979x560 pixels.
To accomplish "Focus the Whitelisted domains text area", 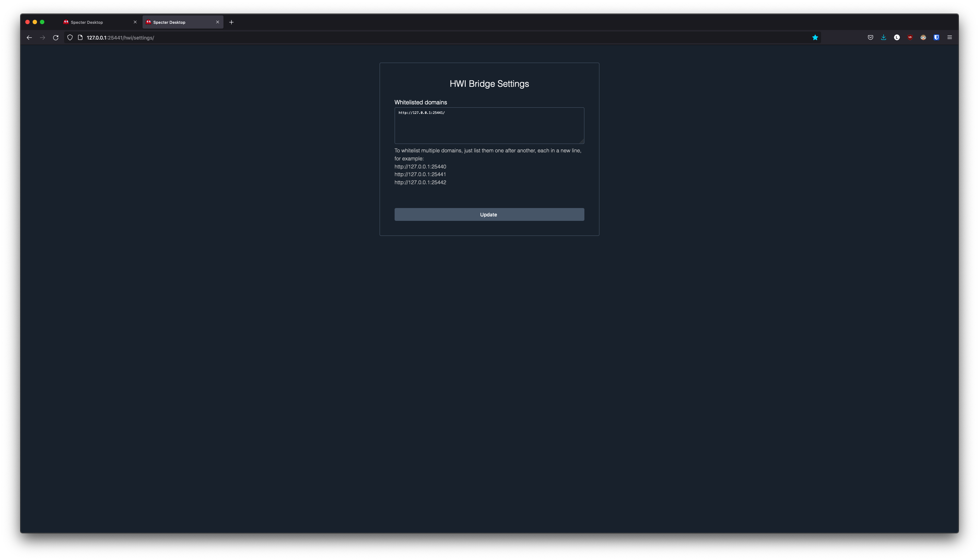I will 489,126.
